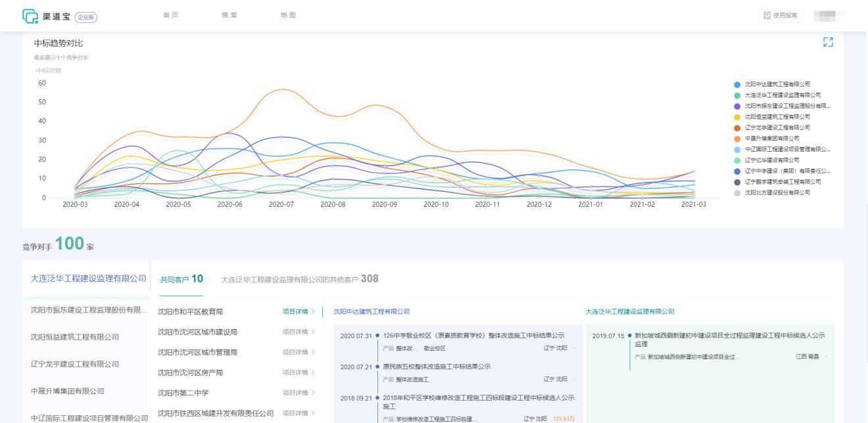Open the 126中学敬业校区 bid result link

coord(473,336)
